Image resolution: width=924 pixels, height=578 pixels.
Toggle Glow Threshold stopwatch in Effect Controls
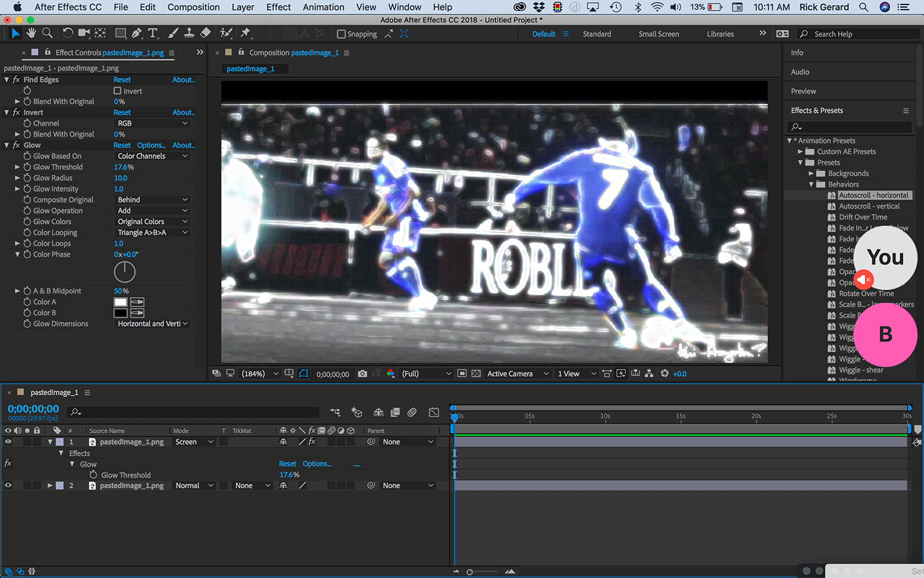28,167
